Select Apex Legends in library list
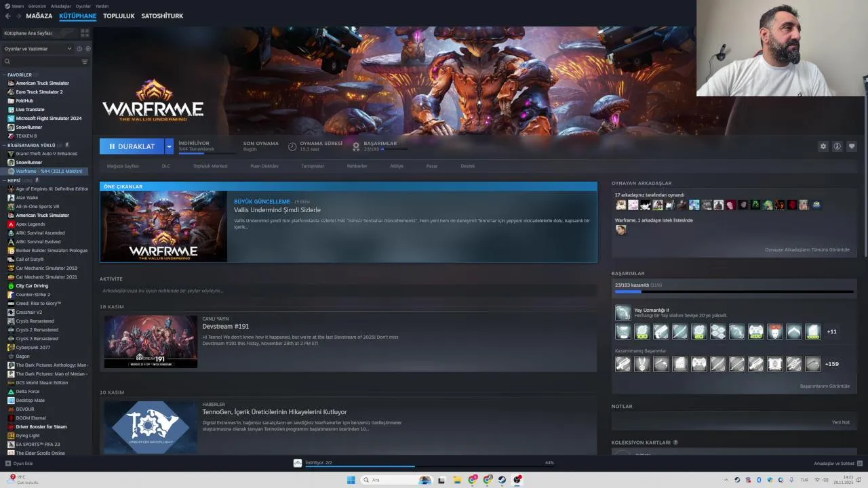The width and height of the screenshot is (868, 488). coord(31,224)
